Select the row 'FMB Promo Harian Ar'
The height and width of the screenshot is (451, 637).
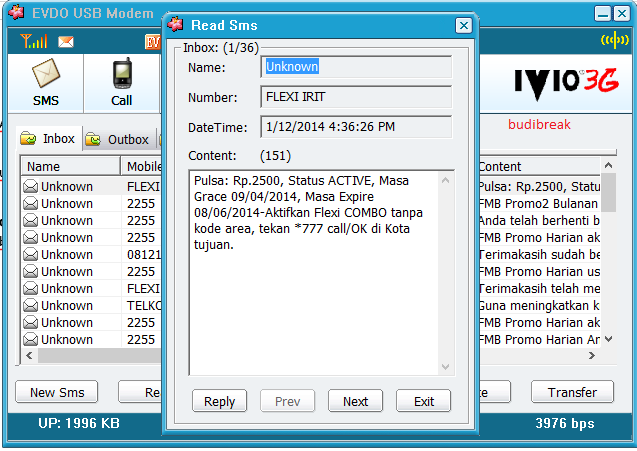(540, 339)
